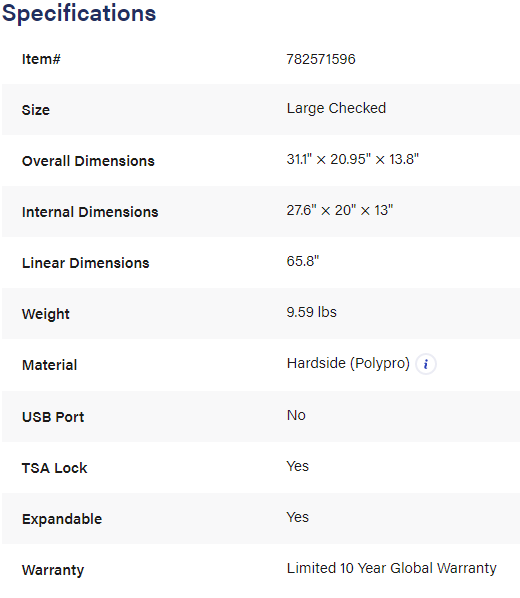520x598 pixels.
Task: Click the Expandable Yes value
Action: 298,518
